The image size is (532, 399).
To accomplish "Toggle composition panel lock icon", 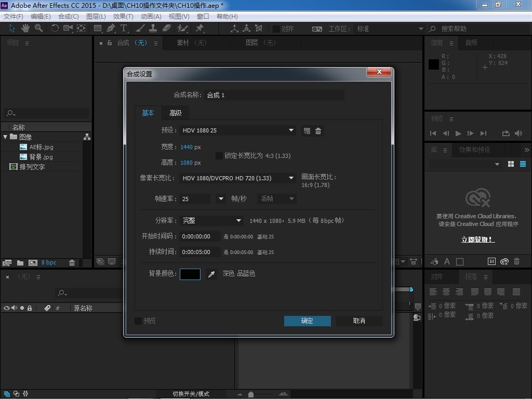I will [x=110, y=43].
